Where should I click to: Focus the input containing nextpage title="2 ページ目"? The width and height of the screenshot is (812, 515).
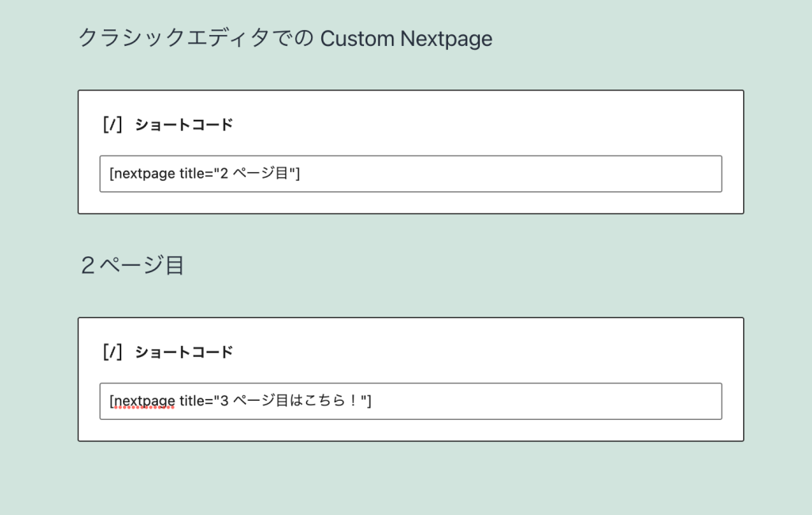[411, 174]
